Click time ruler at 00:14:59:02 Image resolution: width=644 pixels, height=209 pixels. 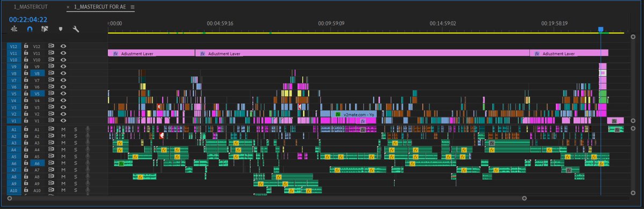[443, 24]
